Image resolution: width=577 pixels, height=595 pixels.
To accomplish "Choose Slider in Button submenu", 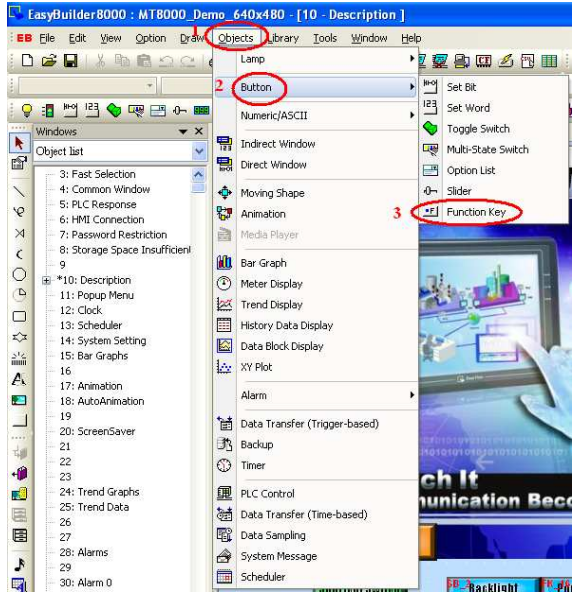I will pyautogui.click(x=494, y=191).
